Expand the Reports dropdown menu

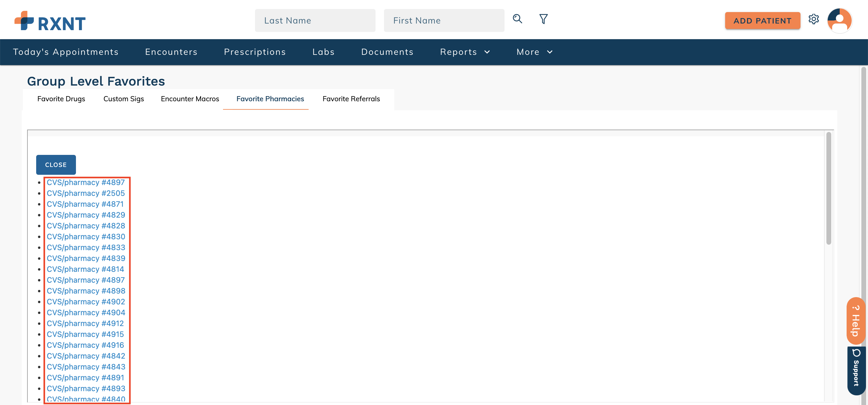coord(465,52)
